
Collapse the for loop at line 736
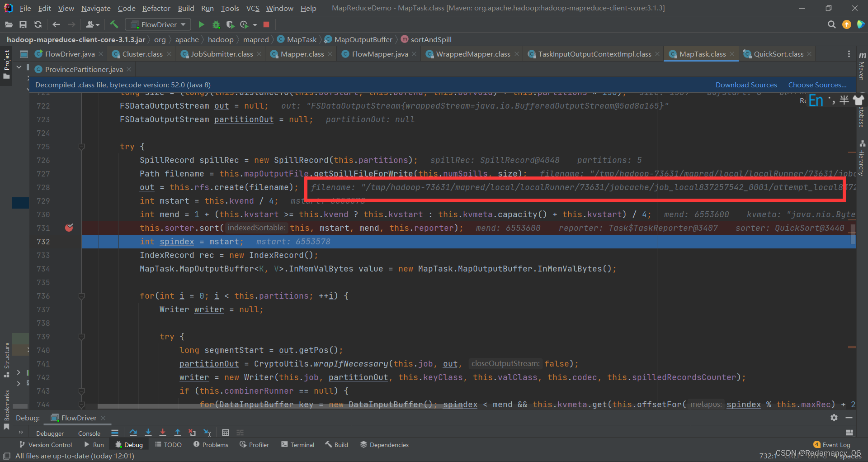coord(81,296)
